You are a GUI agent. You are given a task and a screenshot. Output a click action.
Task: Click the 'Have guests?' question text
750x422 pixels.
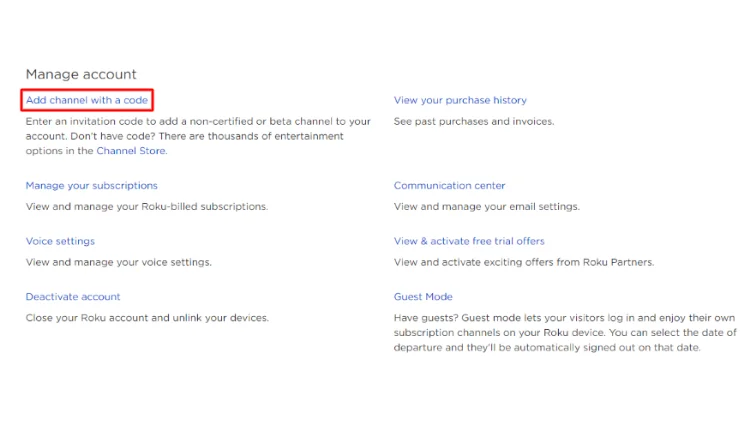click(x=424, y=318)
